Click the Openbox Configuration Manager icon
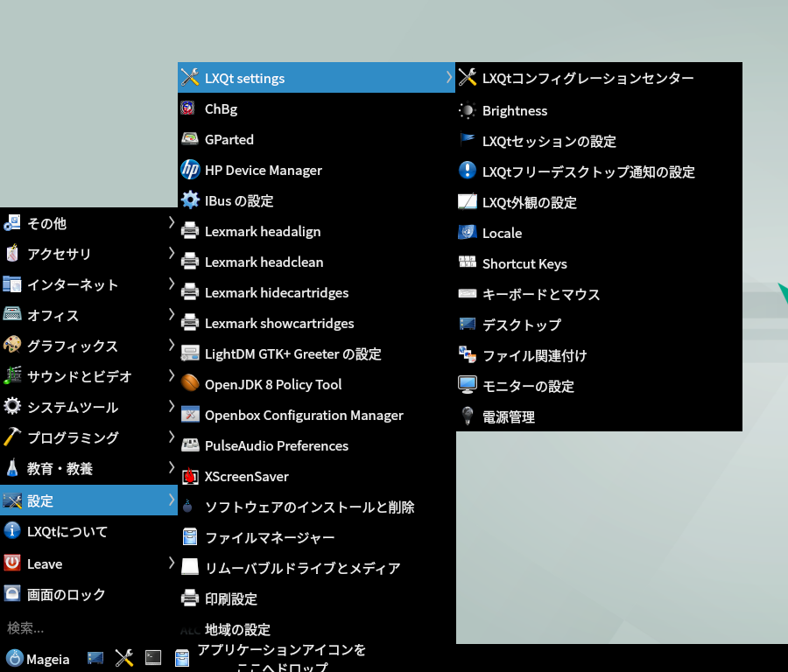Screen dimensions: 788x672 (x=190, y=415)
